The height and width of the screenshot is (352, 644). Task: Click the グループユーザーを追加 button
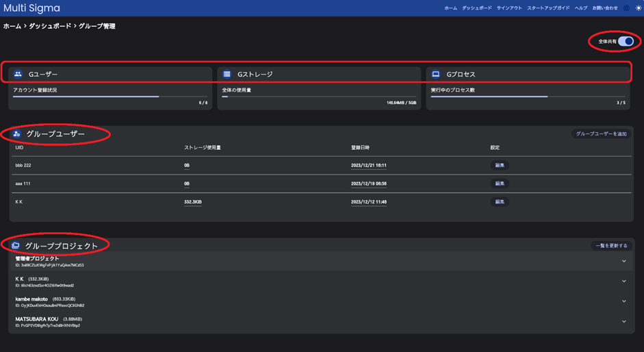point(601,134)
